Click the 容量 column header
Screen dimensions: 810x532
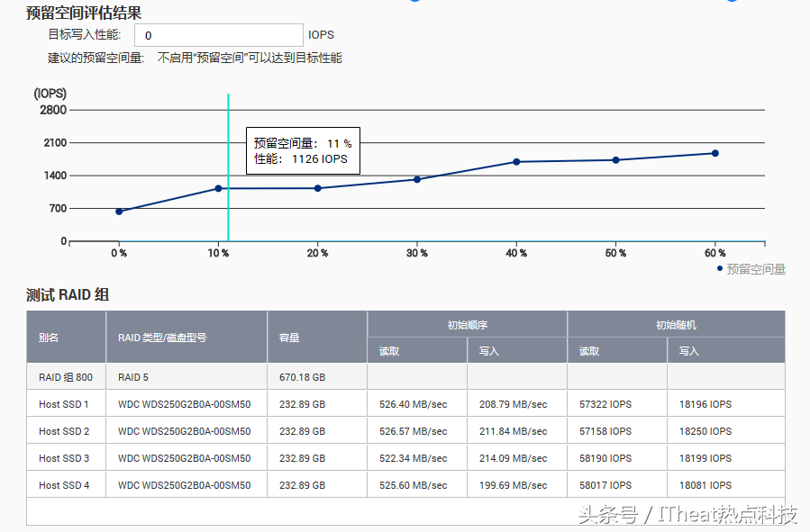tap(317, 338)
